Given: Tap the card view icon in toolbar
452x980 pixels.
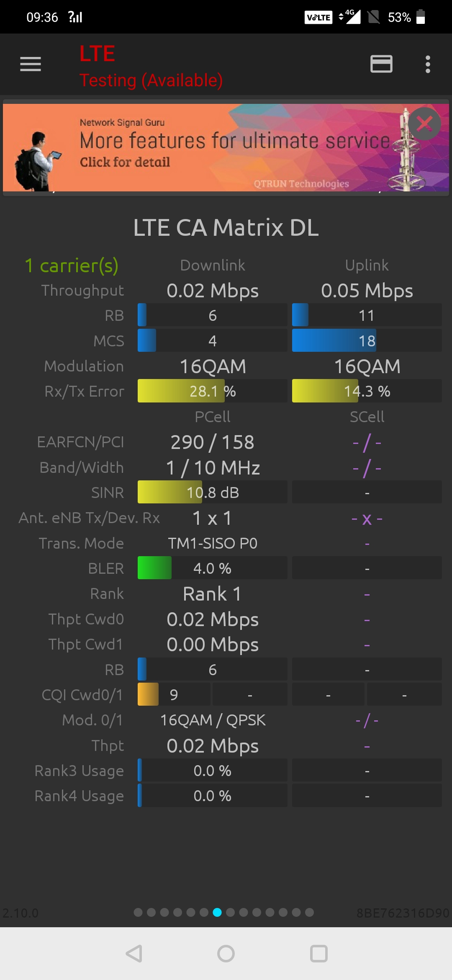Looking at the screenshot, I should click(381, 64).
